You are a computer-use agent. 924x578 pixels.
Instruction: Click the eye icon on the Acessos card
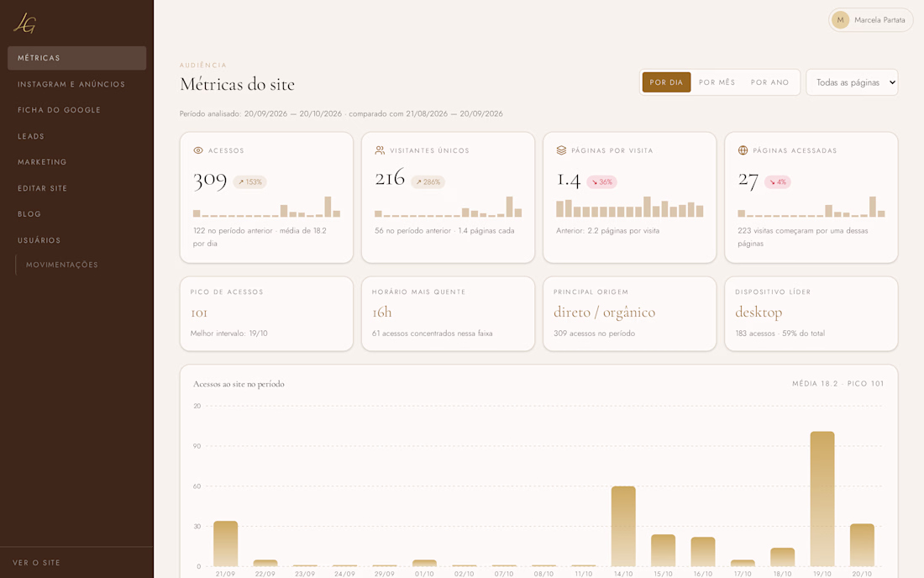tap(198, 150)
